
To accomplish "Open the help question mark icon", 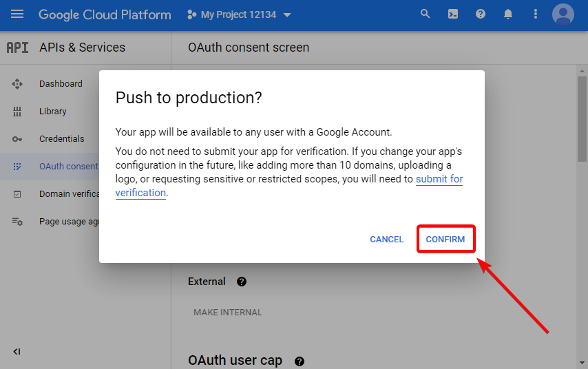I will tap(481, 14).
